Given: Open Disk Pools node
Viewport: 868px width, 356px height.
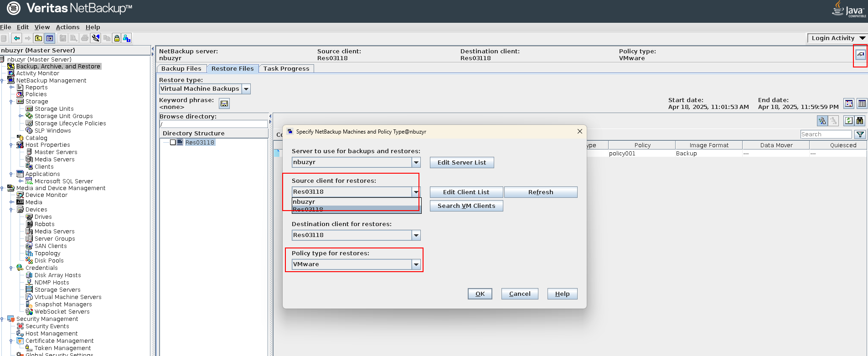Looking at the screenshot, I should click(x=49, y=261).
